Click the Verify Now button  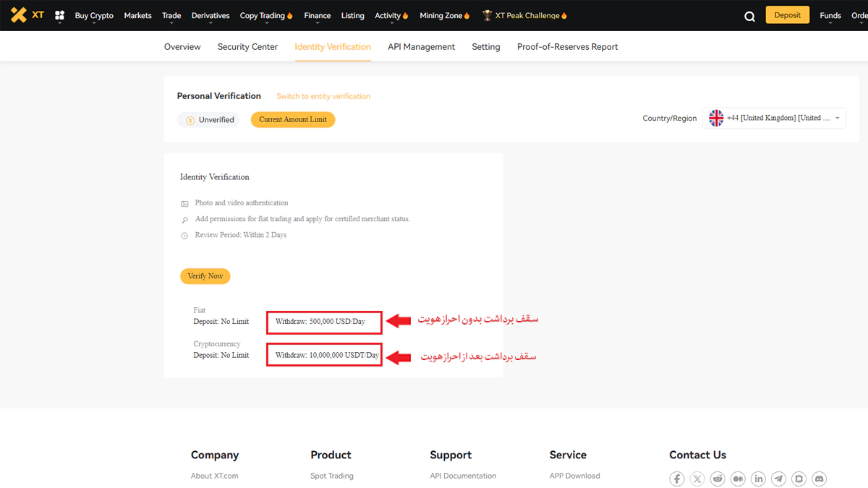coord(205,276)
